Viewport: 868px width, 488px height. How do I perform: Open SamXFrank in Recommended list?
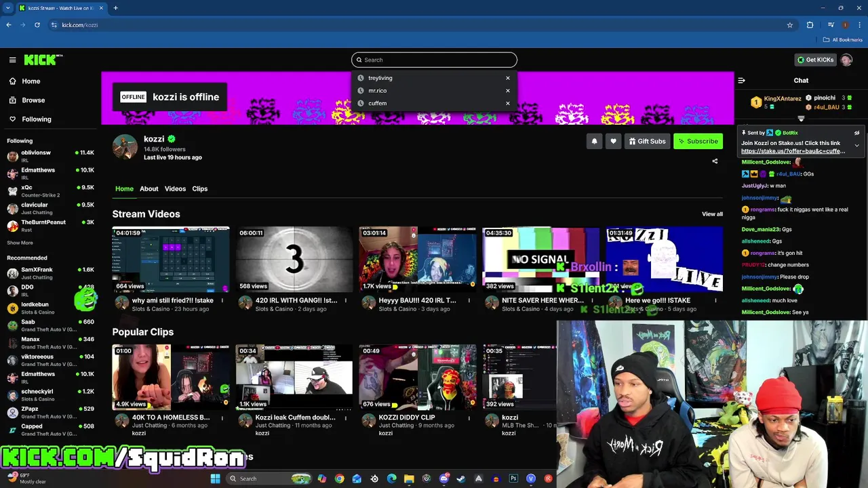point(50,273)
